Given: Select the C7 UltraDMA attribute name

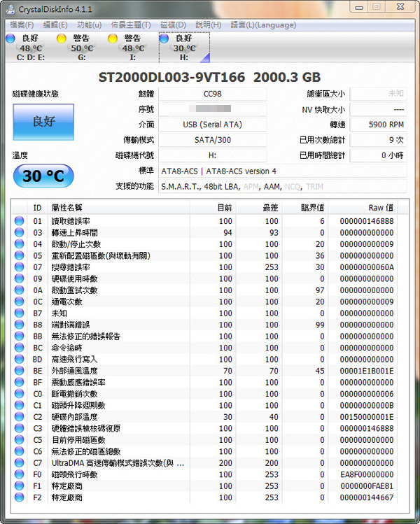Looking at the screenshot, I should 118,463.
